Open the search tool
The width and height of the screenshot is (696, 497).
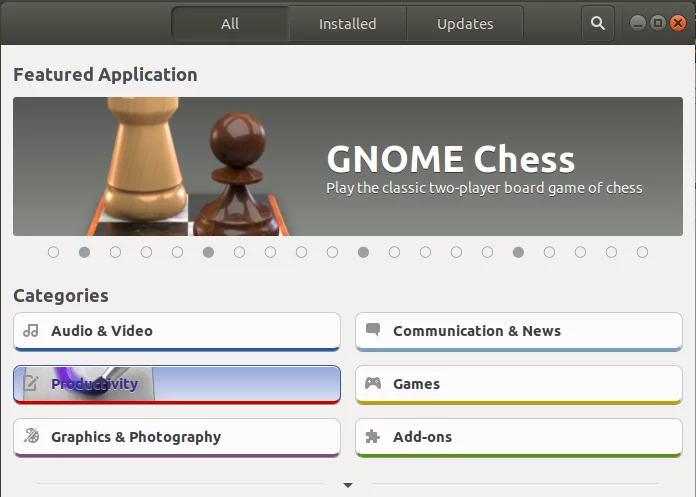click(x=597, y=23)
